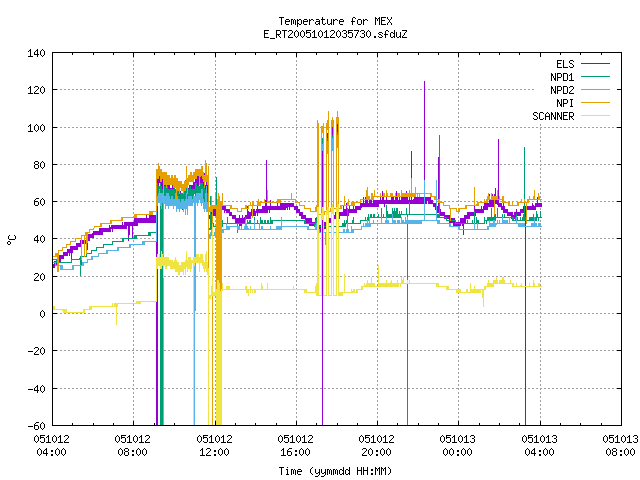Click the orange NPI legend line sample
Screen dimensions: 640x480
pos(596,103)
